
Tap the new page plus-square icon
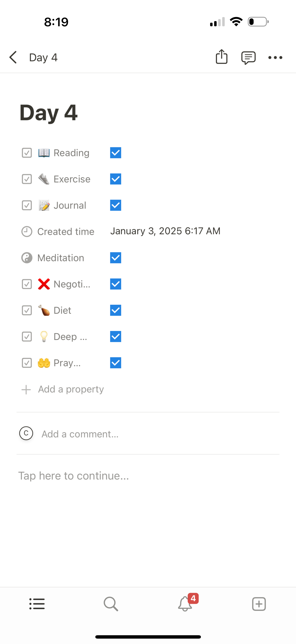[259, 604]
